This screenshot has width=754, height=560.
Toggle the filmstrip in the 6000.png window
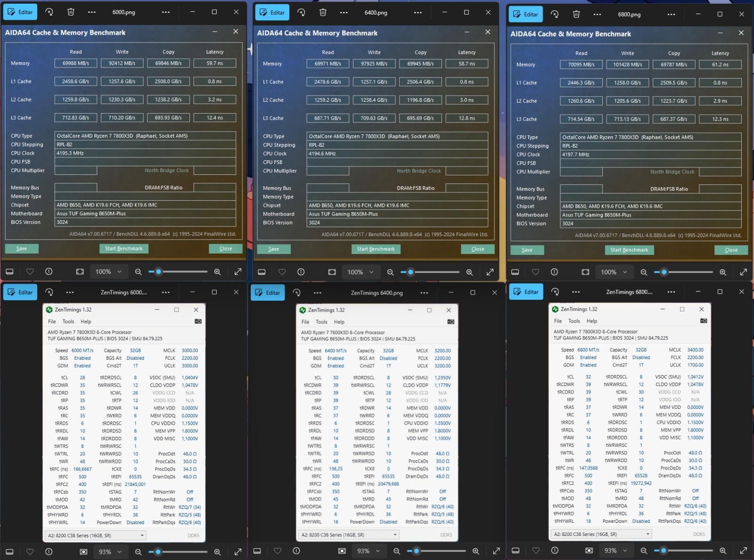coord(9,272)
